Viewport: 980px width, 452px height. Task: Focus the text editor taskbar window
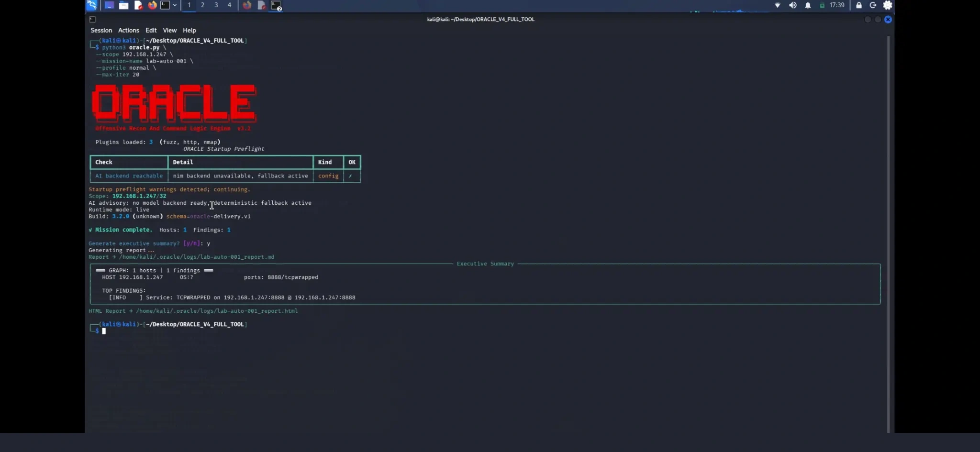261,5
